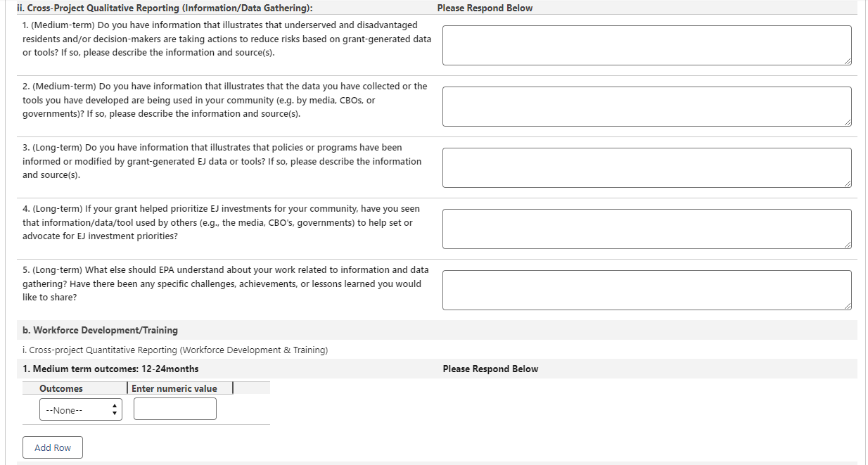Click Please Respond Below beside Medium term outcomes
This screenshot has width=868, height=465.
click(490, 369)
